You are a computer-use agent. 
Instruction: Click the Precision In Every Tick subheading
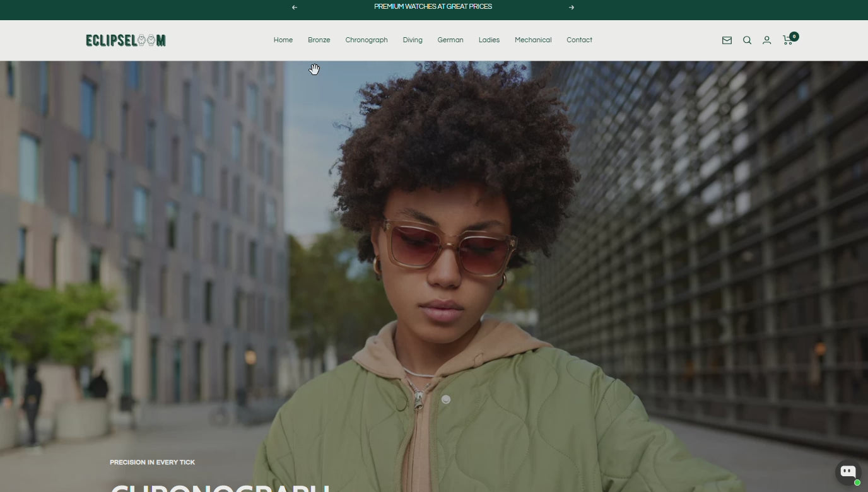[x=152, y=462]
